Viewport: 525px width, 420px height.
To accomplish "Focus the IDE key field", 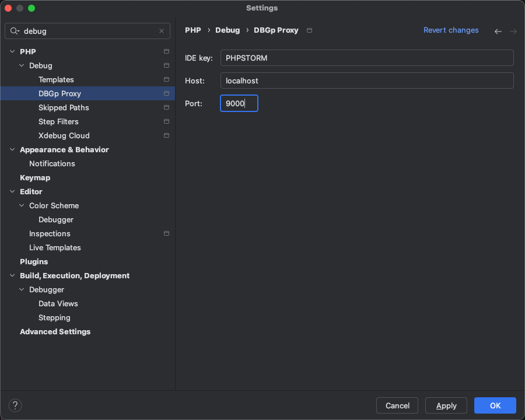I will [367, 58].
